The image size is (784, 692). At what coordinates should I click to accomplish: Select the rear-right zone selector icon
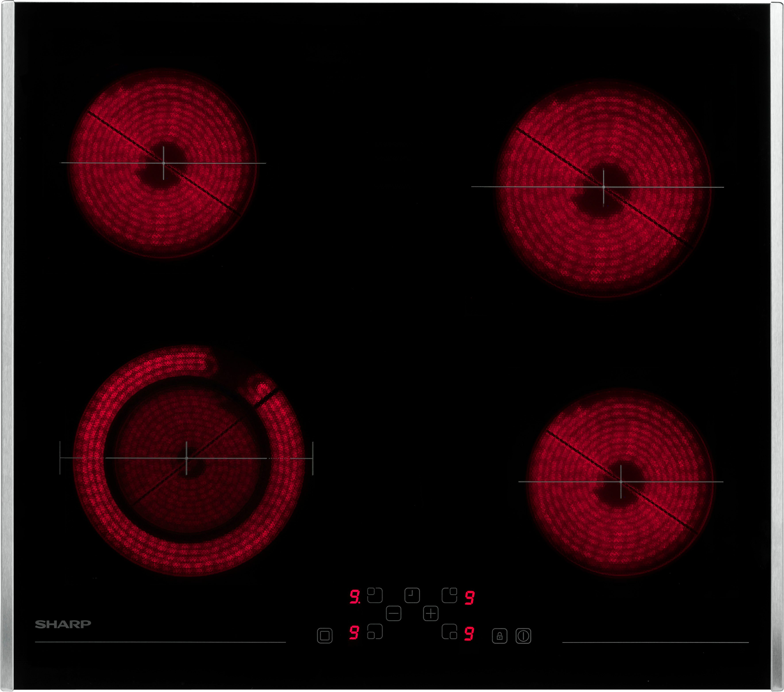point(449,595)
